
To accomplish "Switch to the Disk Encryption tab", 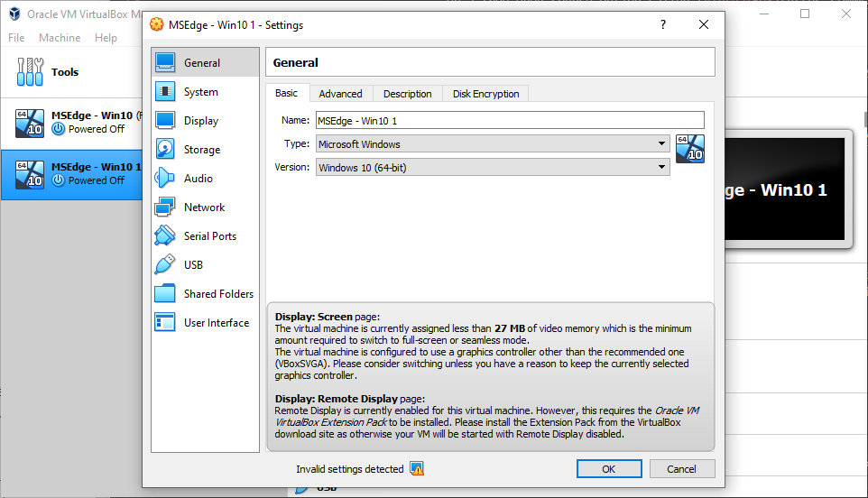I will click(x=486, y=94).
